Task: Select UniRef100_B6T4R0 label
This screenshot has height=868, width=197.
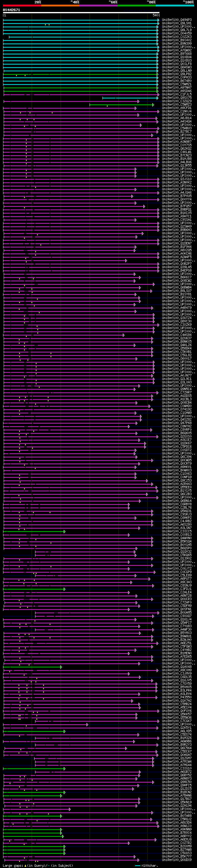Action: [x=177, y=81]
